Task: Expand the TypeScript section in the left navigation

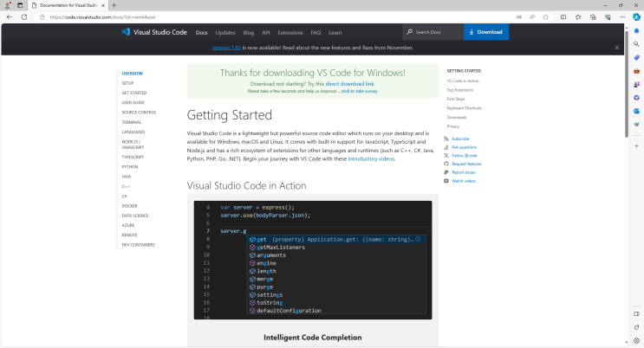Action: pos(133,158)
